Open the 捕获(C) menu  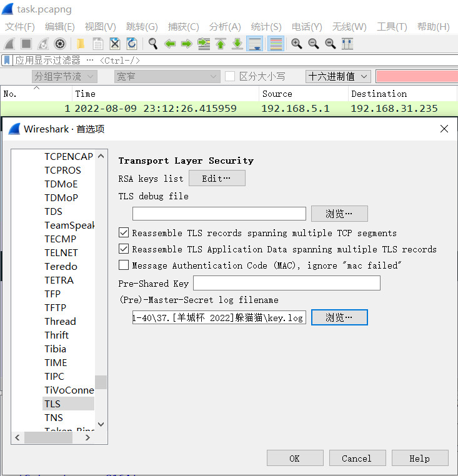point(184,27)
